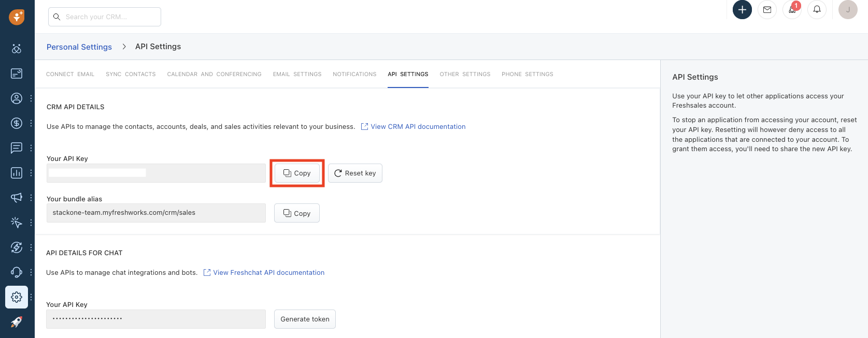Expand the more dots next to Reports icon
The width and height of the screenshot is (868, 338).
click(31, 173)
